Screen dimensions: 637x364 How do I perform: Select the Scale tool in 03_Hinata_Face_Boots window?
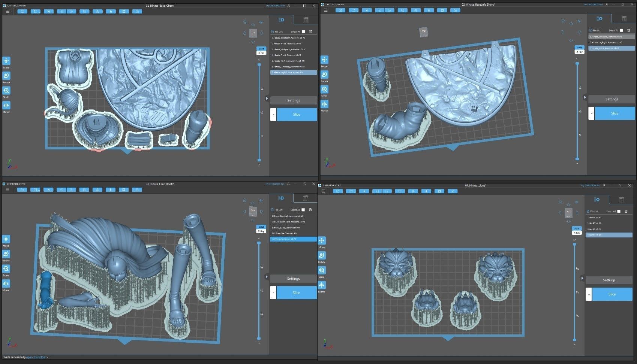6,269
